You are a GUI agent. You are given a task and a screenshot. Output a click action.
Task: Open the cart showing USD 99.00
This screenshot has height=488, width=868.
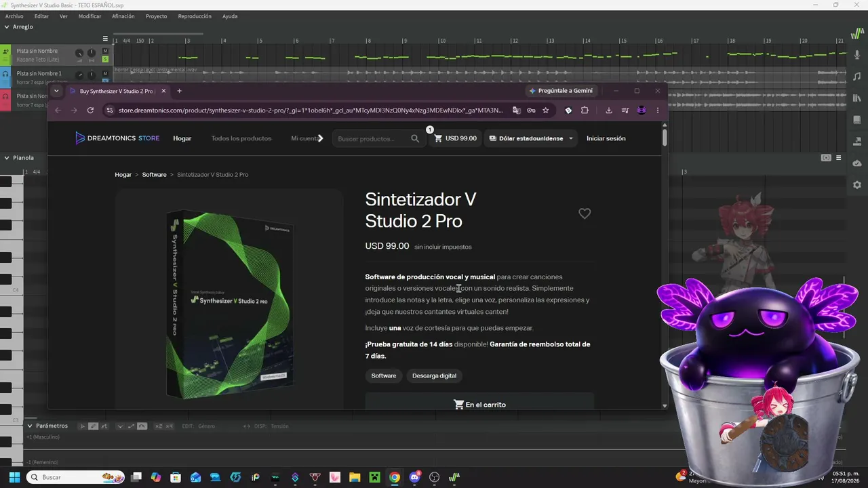[x=456, y=138]
